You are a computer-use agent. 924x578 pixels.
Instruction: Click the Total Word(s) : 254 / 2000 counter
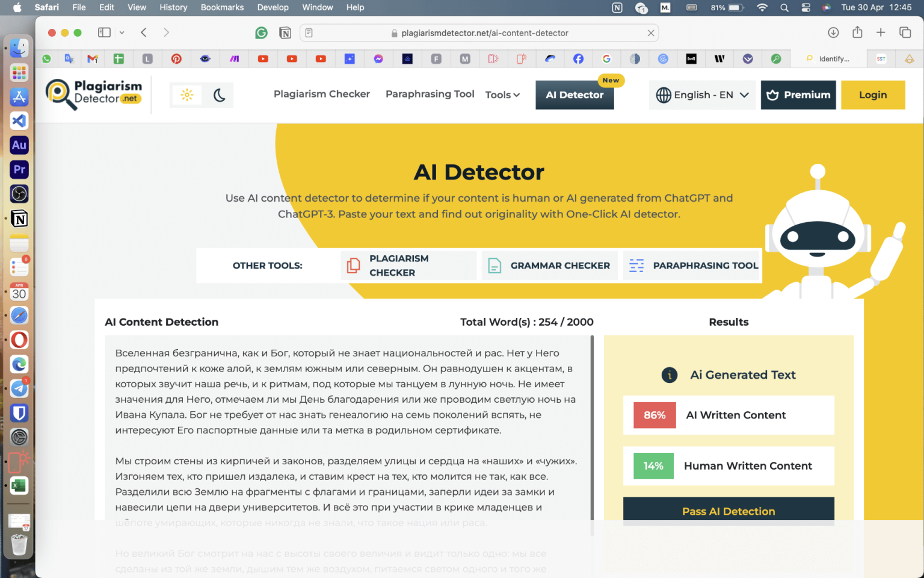point(527,322)
